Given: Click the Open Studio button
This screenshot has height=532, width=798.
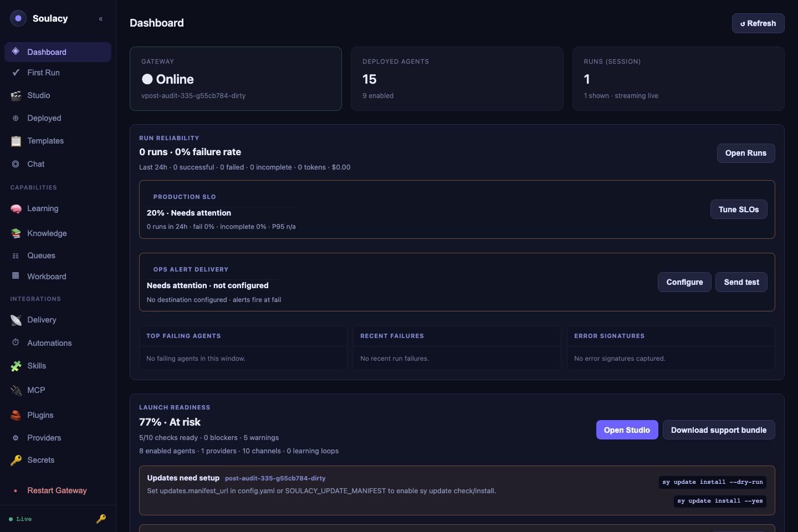Looking at the screenshot, I should [x=627, y=430].
